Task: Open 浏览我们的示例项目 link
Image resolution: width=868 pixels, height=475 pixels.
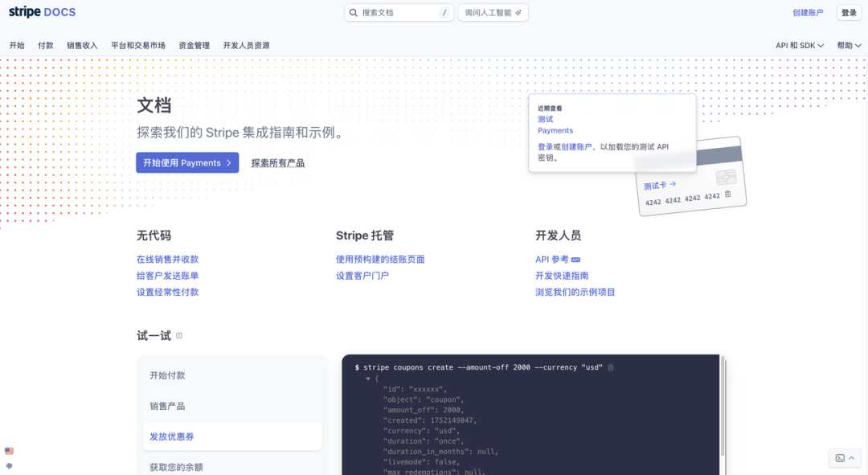Action: click(x=575, y=292)
